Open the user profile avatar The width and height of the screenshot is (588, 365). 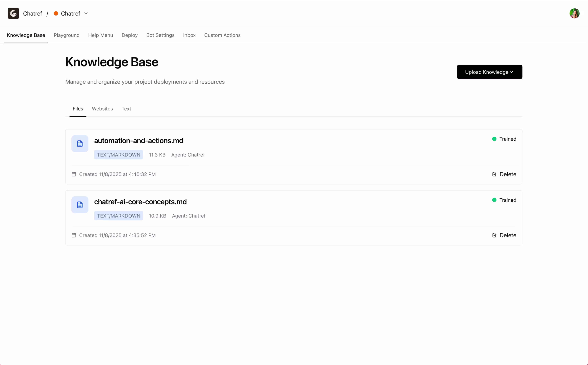(x=575, y=13)
